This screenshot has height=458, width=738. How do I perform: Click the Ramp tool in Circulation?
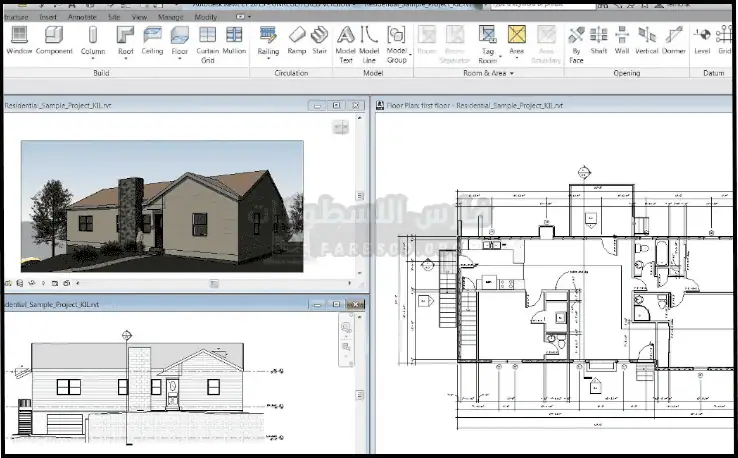pyautogui.click(x=297, y=40)
